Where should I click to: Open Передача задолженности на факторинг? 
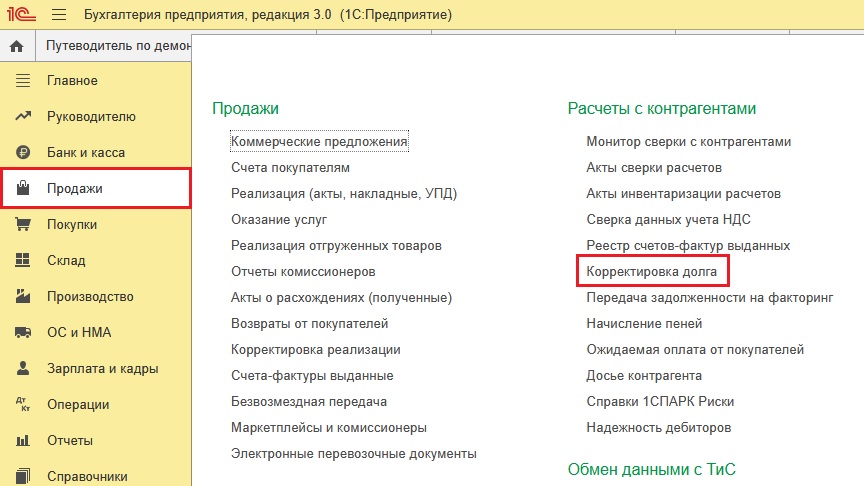710,298
